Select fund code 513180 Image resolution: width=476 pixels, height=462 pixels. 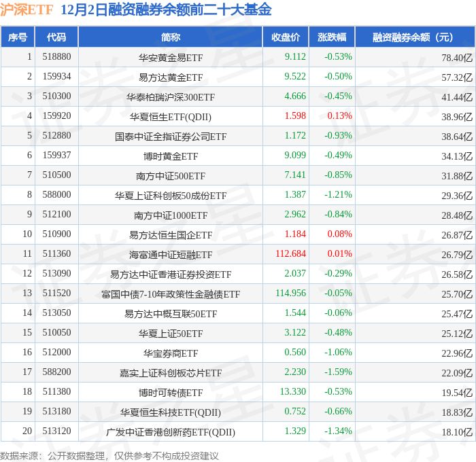click(x=56, y=412)
